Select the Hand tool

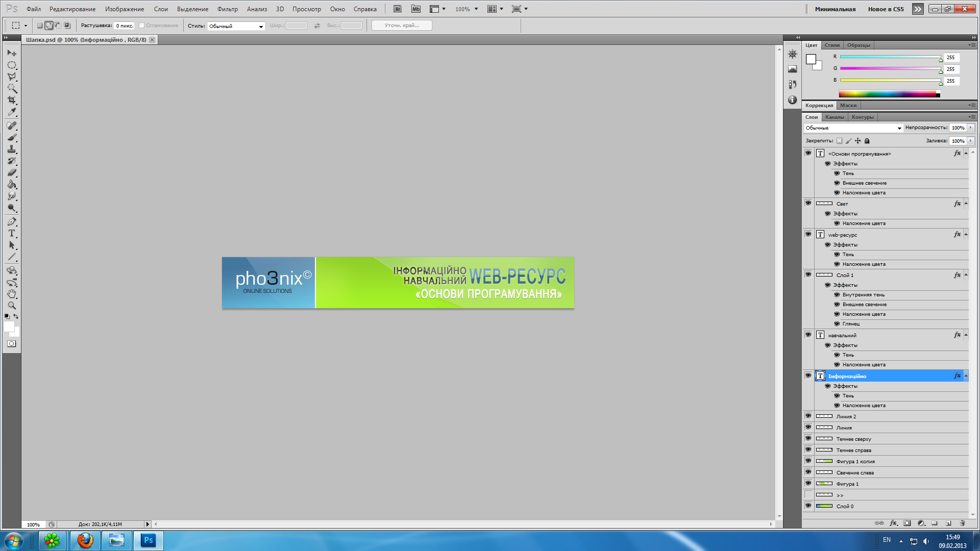(x=11, y=294)
